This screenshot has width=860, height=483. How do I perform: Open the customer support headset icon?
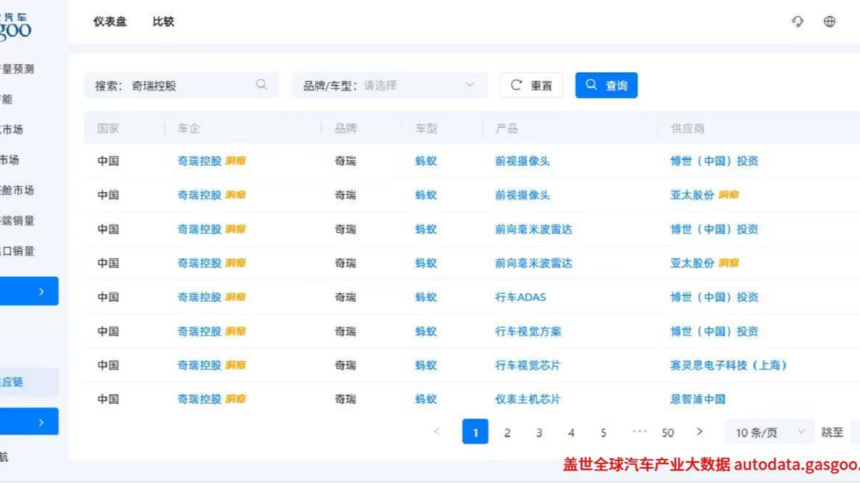(x=797, y=21)
